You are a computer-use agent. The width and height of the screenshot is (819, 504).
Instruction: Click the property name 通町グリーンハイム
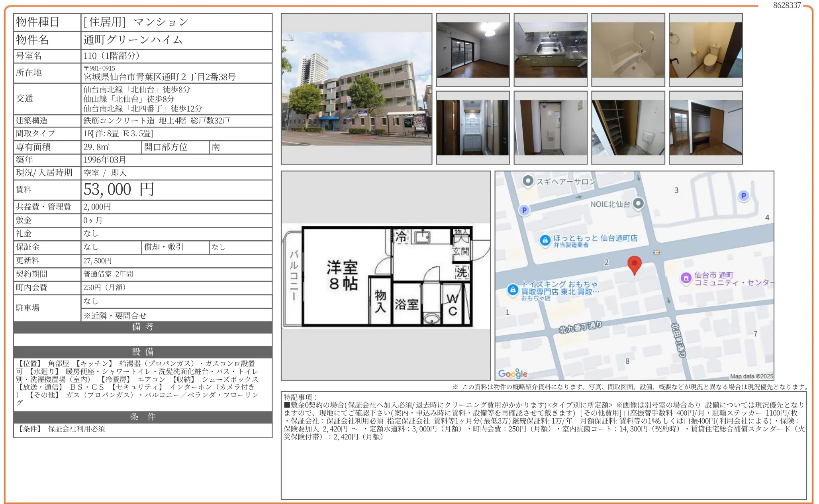coord(133,40)
